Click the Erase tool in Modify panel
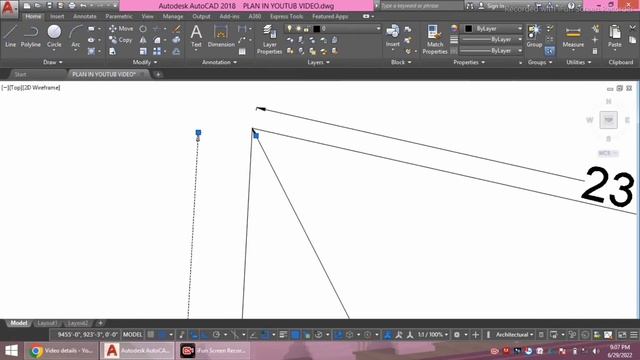This screenshot has height=360, width=640. (x=176, y=29)
